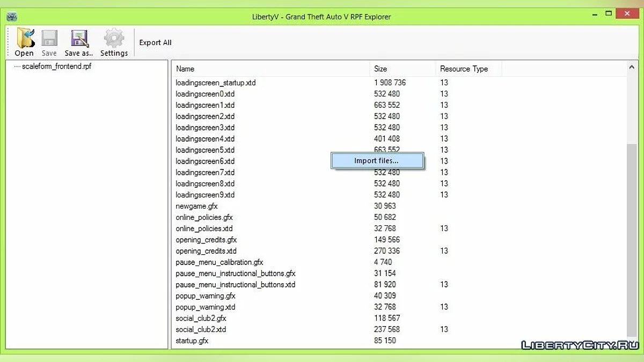Select loadingscreen_startup.xtd file
The height and width of the screenshot is (362, 644).
215,83
